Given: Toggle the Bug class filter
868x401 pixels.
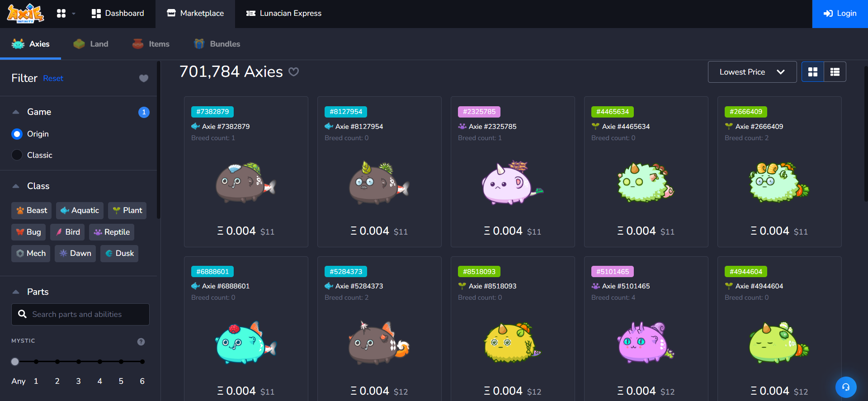Looking at the screenshot, I should tap(28, 232).
